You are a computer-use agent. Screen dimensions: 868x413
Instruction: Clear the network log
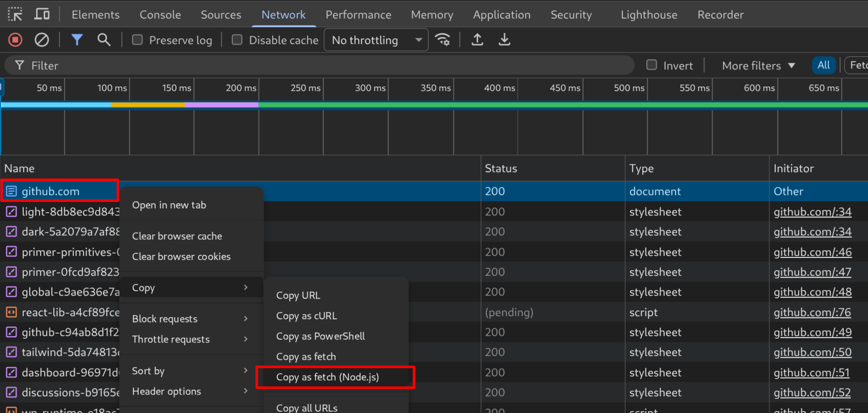(x=42, y=40)
